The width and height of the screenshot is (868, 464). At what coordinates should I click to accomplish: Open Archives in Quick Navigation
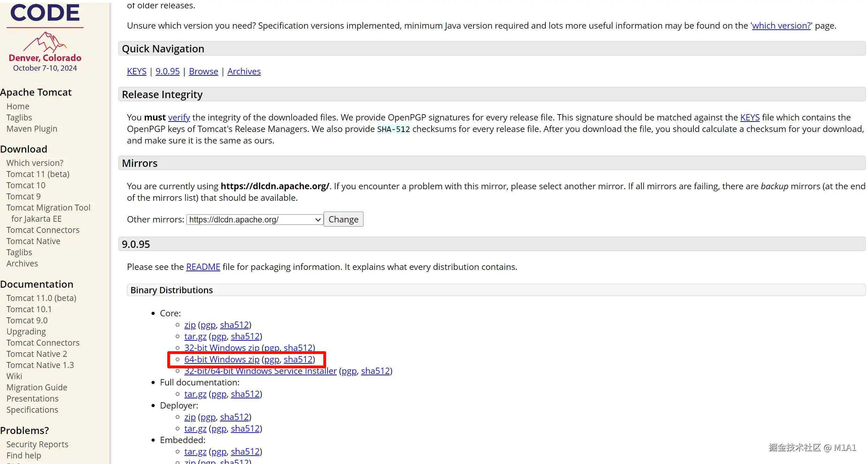[244, 71]
